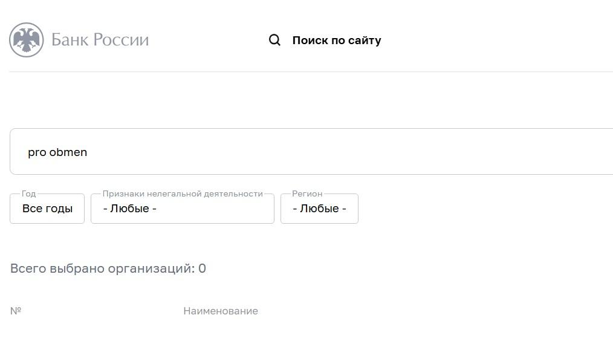The image size is (613, 364).
Task: Click the Регион field label
Action: coord(307,193)
